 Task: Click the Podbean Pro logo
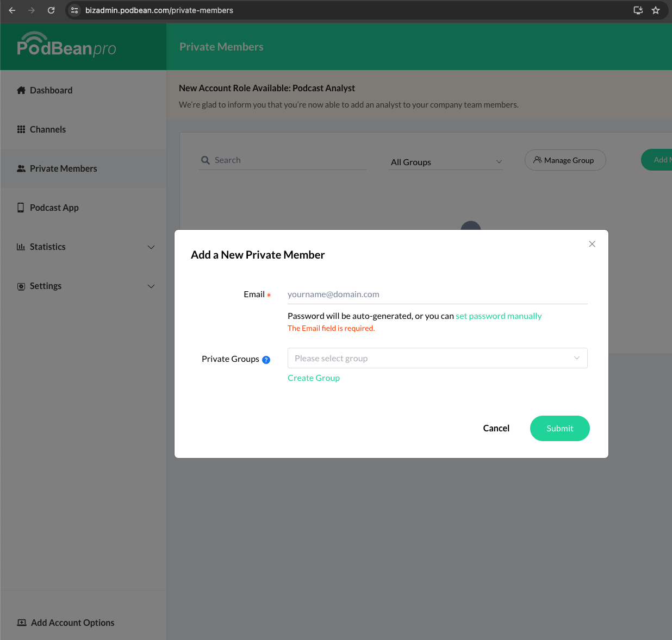pos(66,46)
